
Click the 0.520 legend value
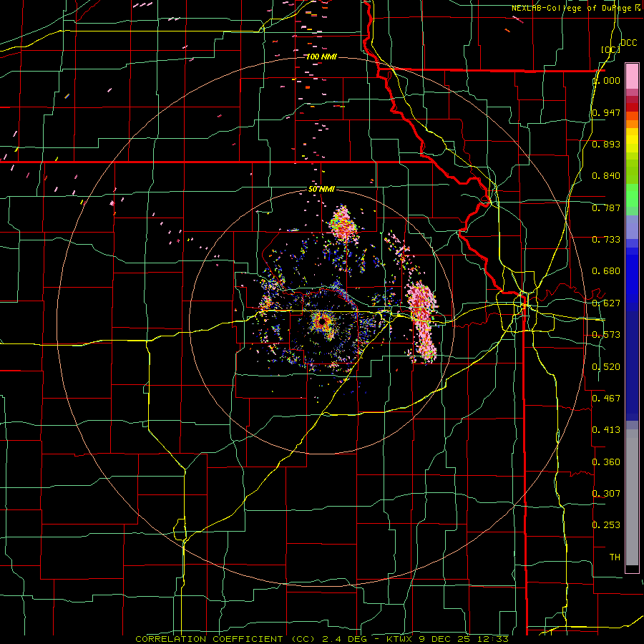(606, 367)
